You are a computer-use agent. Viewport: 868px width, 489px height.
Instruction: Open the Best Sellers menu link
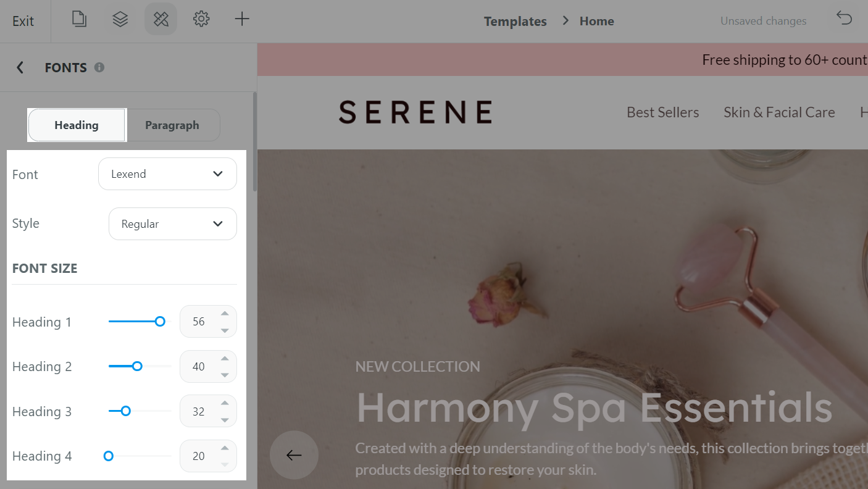[663, 112]
